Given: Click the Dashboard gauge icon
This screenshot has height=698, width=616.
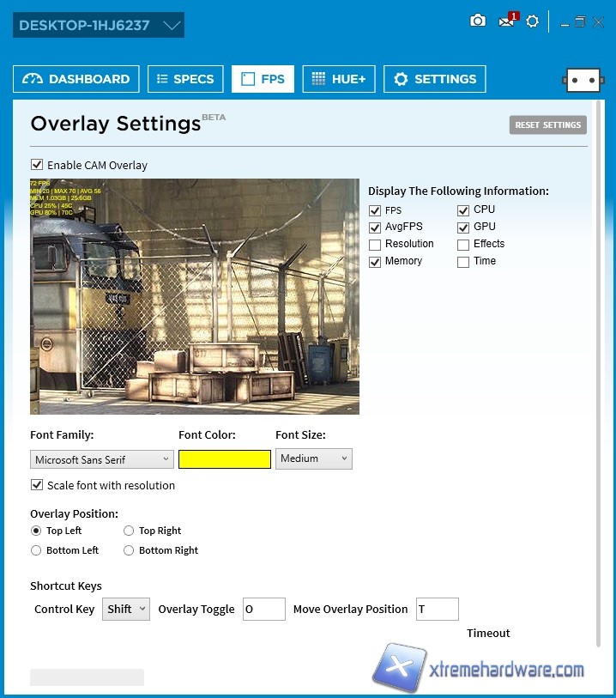Looking at the screenshot, I should click(x=33, y=79).
